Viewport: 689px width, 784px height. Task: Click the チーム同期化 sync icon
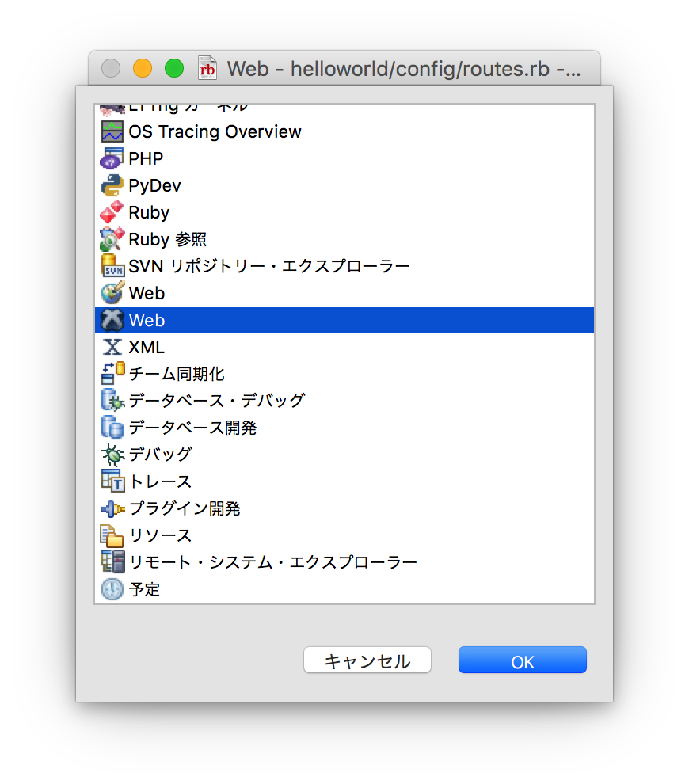(112, 374)
